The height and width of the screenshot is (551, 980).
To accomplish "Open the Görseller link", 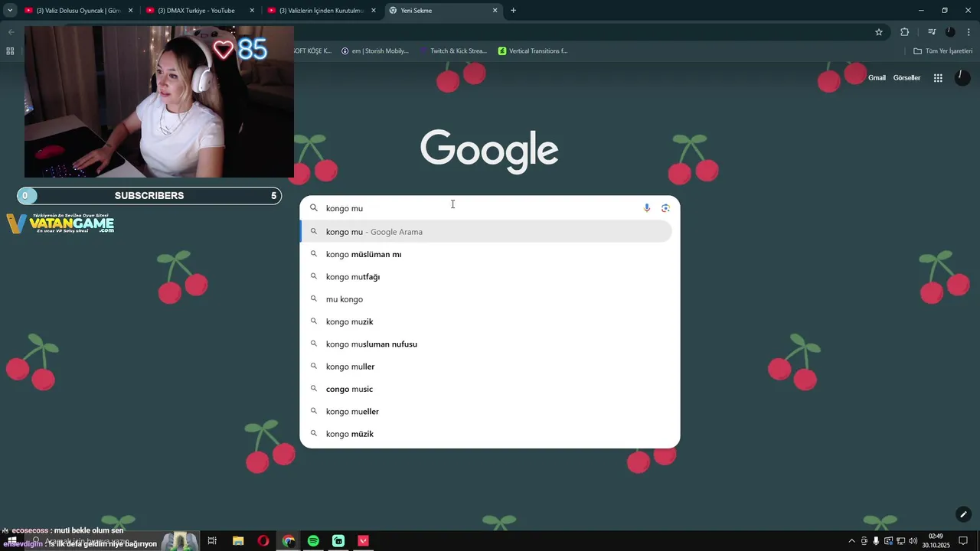I will click(x=906, y=78).
